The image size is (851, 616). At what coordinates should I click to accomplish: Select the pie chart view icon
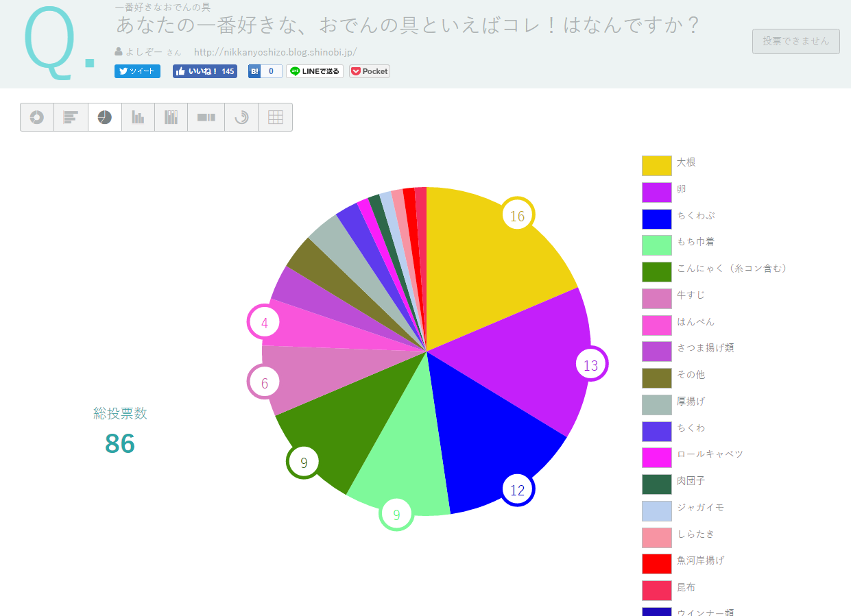tap(105, 117)
